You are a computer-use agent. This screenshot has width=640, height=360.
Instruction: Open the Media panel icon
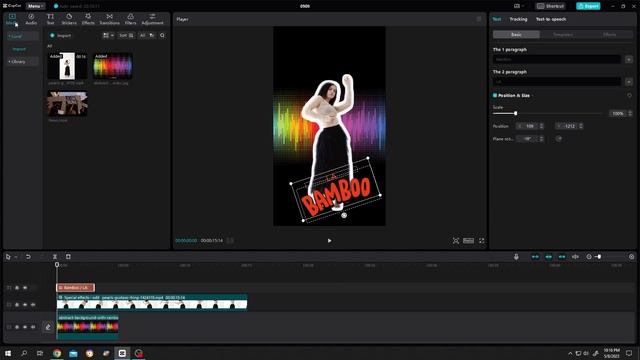pyautogui.click(x=12, y=19)
